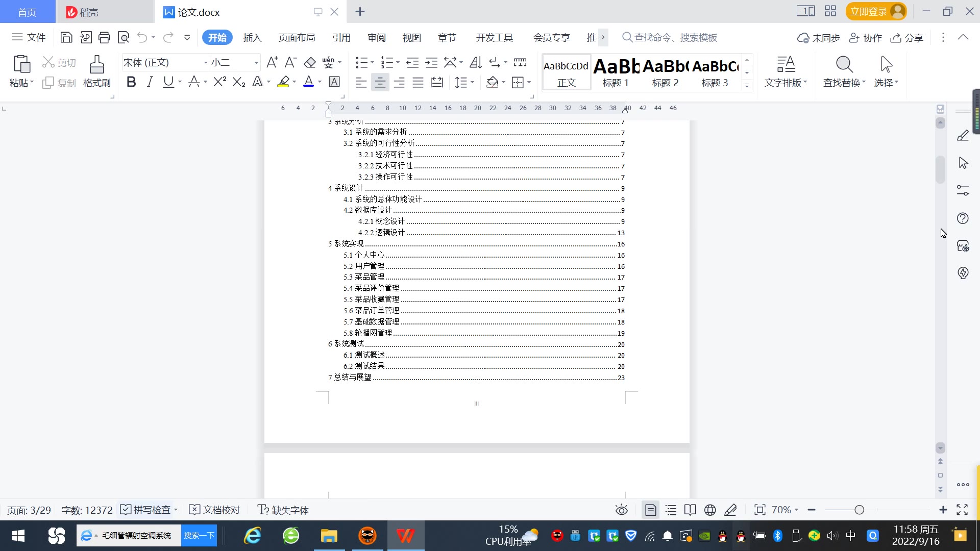Open the 引用 (References) tab
This screenshot has height=551, width=980.
click(x=341, y=37)
